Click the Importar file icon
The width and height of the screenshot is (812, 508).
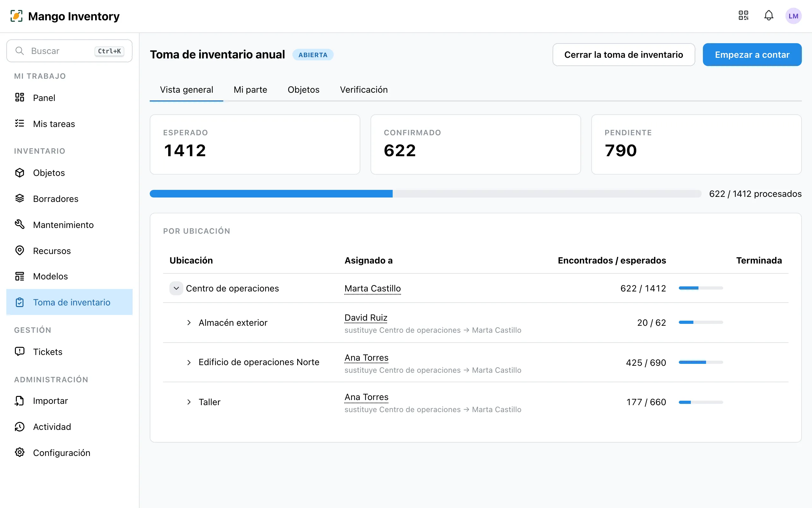click(x=20, y=400)
